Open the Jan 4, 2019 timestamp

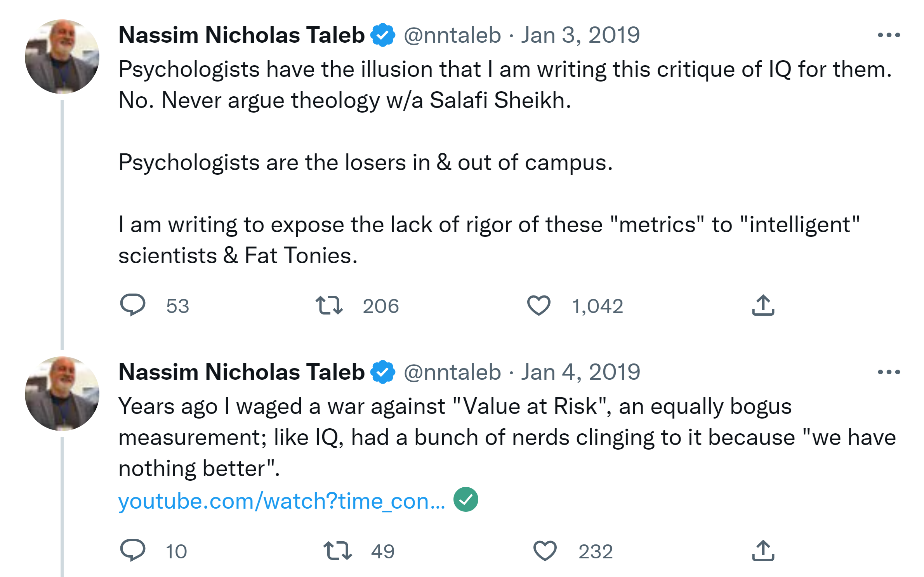pyautogui.click(x=580, y=372)
